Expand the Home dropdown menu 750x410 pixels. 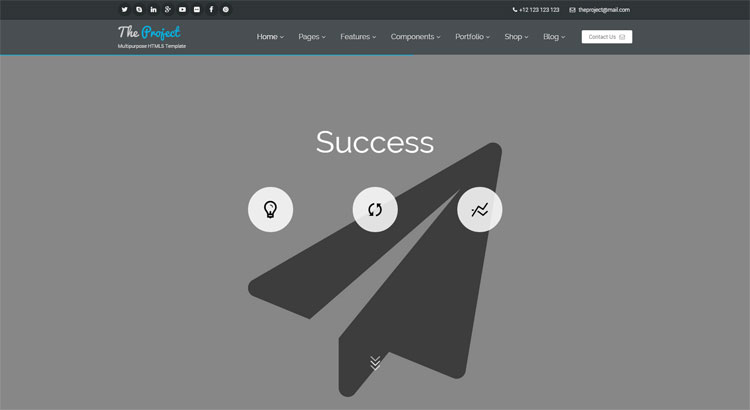270,37
